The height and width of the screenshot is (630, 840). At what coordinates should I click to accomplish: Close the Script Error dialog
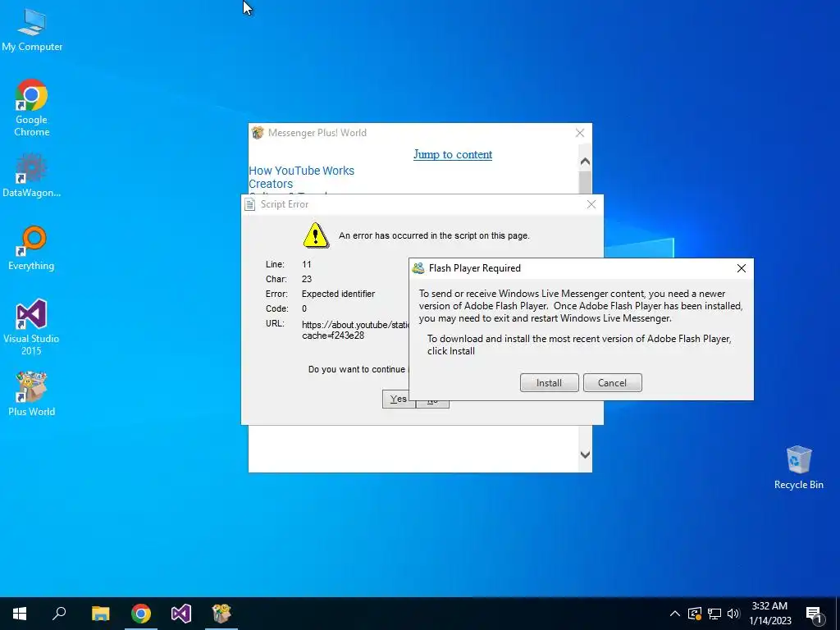coord(591,204)
